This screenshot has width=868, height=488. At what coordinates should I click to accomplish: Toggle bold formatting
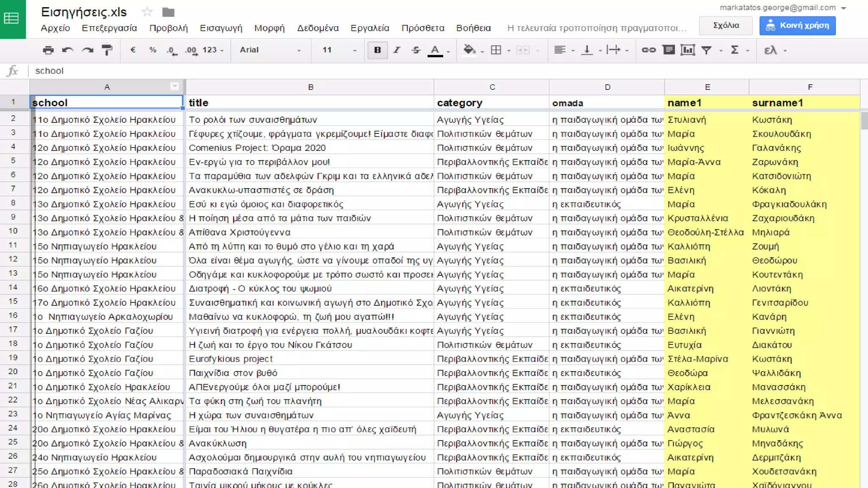coord(377,50)
